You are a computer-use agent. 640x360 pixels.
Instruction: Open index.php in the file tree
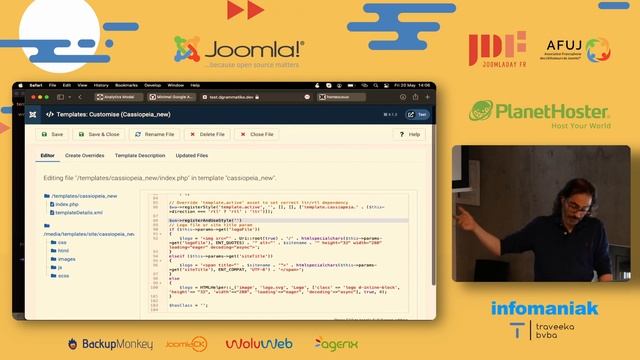point(67,204)
